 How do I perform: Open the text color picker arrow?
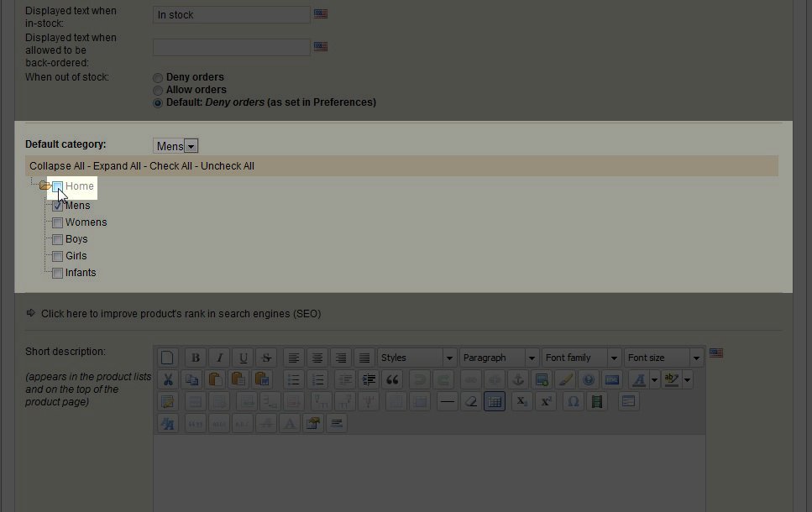[x=655, y=379]
